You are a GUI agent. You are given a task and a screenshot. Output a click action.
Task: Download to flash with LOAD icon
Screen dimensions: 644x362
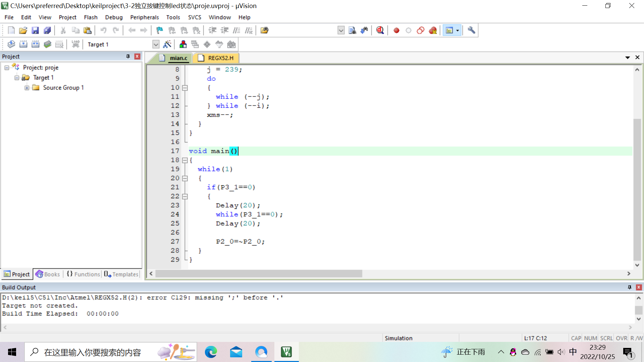point(75,44)
